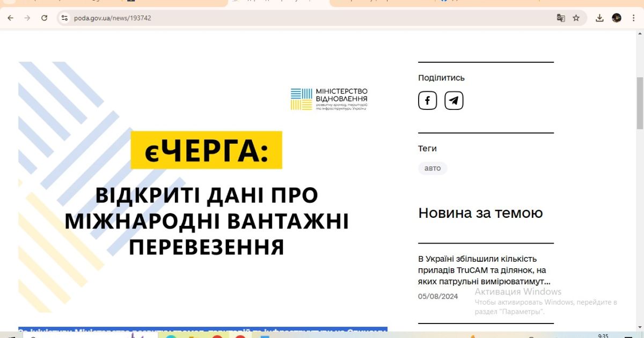Click the "Теги" label
This screenshot has width=644, height=338.
coord(427,149)
